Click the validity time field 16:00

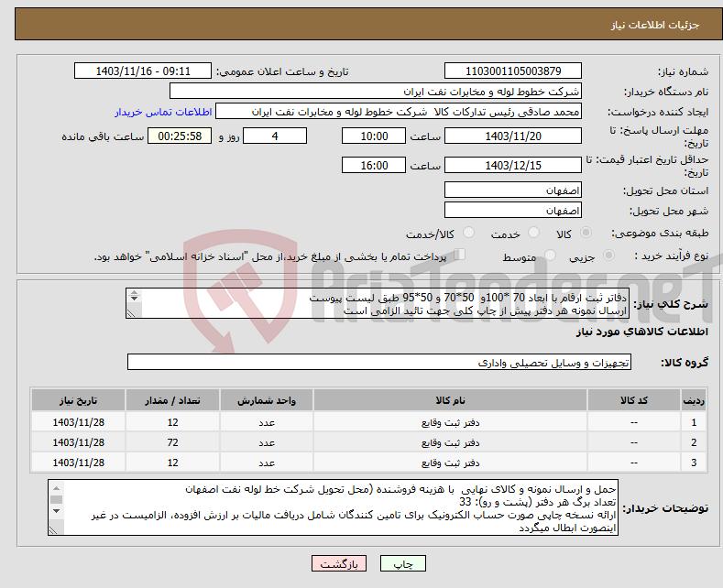click(374, 166)
